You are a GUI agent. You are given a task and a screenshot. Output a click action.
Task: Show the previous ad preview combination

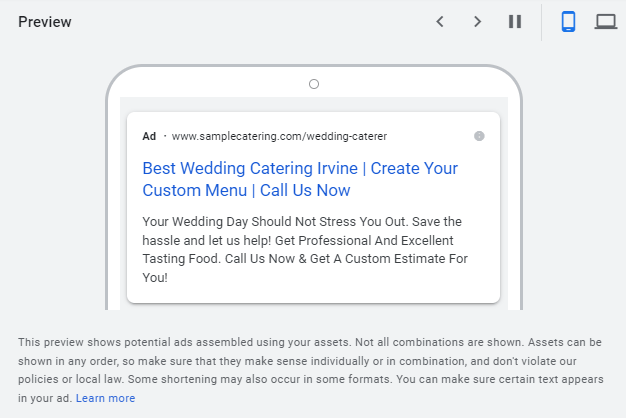pyautogui.click(x=440, y=22)
